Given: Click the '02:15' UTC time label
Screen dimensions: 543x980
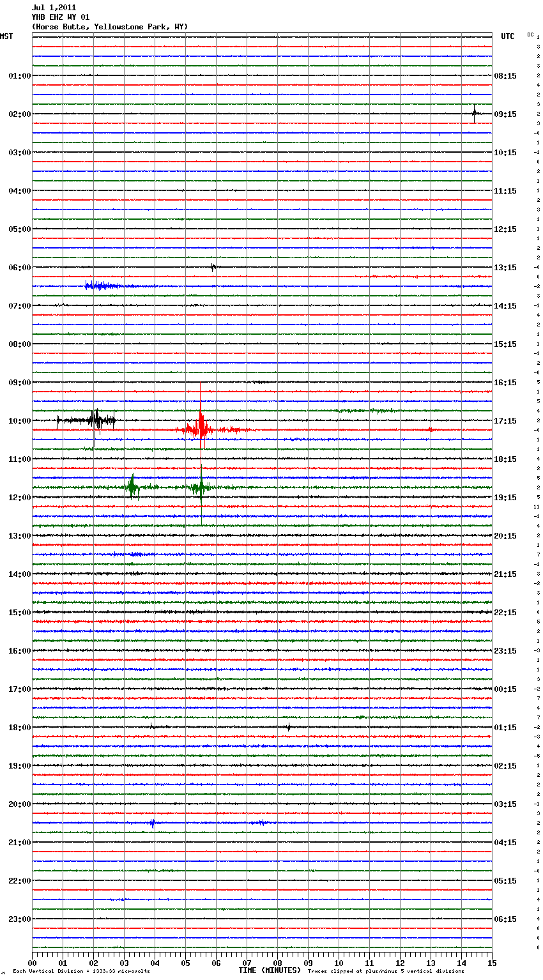Looking at the screenshot, I should click(505, 766).
